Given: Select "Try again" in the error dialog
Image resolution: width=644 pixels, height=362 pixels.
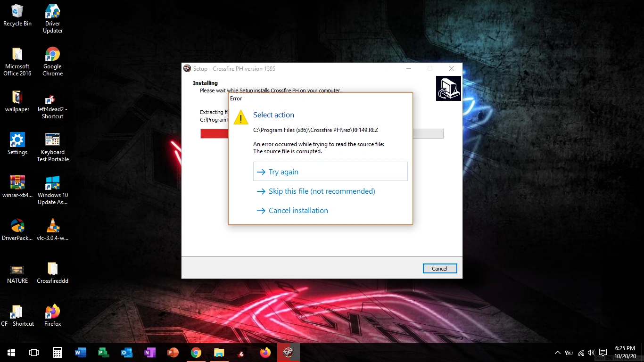Looking at the screenshot, I should 283,172.
